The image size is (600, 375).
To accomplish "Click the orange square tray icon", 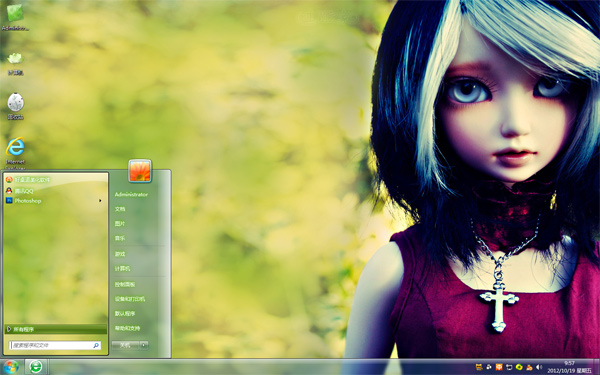I will click(499, 367).
